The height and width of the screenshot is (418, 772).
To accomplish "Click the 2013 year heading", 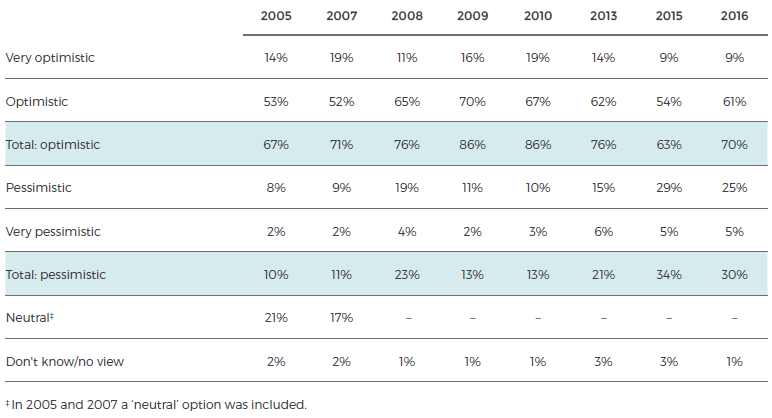I will coord(603,16).
